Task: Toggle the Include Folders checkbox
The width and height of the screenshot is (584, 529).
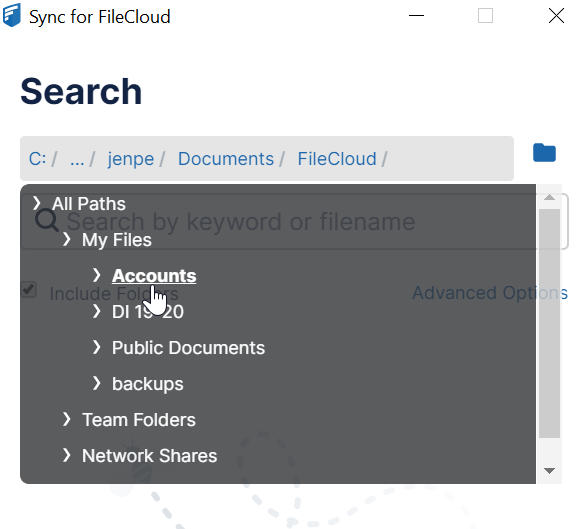Action: (28, 290)
